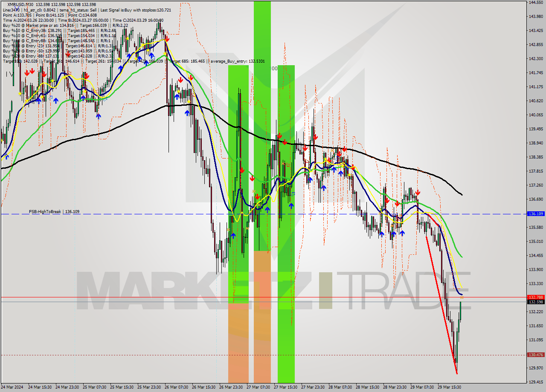Click the 129.415 price axis label

coord(536,382)
